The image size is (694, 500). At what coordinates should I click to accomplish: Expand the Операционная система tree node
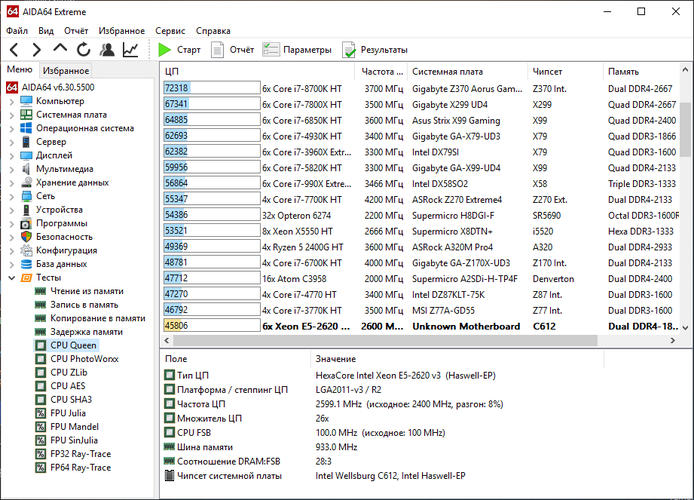pyautogui.click(x=12, y=129)
